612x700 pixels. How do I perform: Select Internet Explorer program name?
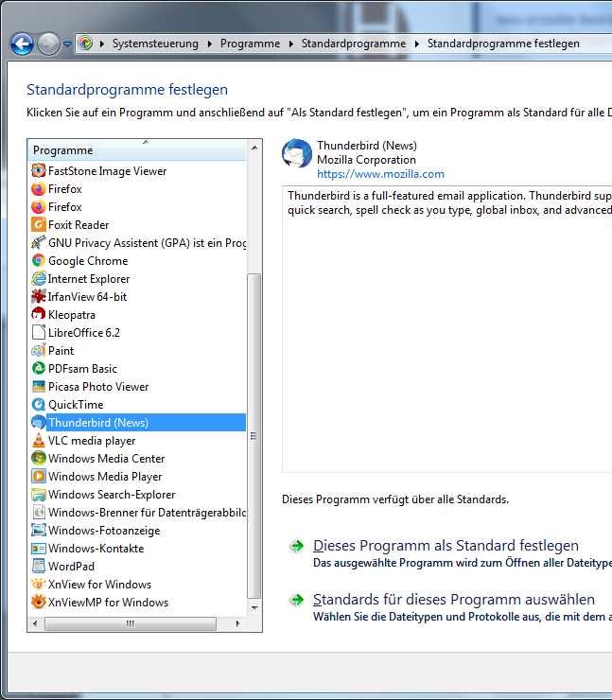(89, 279)
